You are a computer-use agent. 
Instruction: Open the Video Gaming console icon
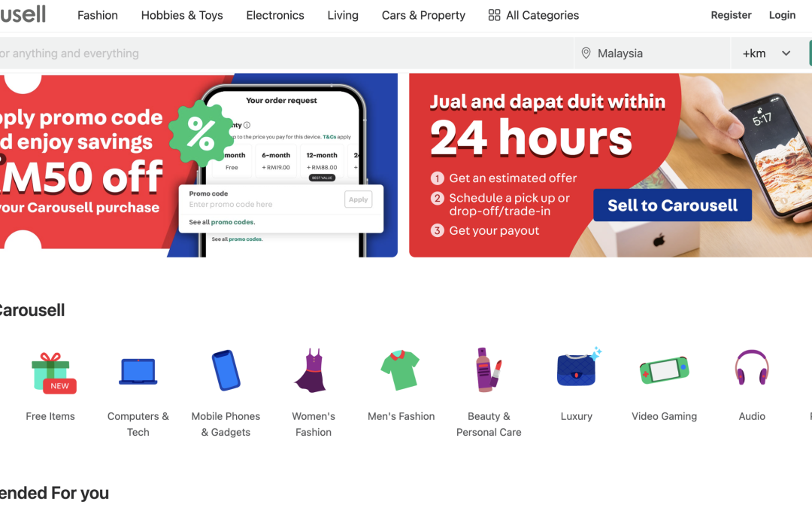click(664, 370)
